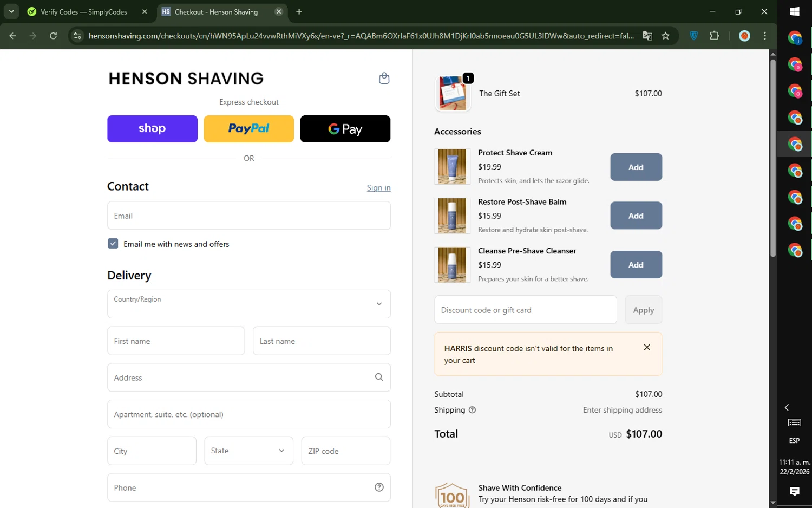Image resolution: width=812 pixels, height=508 pixels.
Task: Open the shipping info question mark icon
Action: [x=472, y=410]
